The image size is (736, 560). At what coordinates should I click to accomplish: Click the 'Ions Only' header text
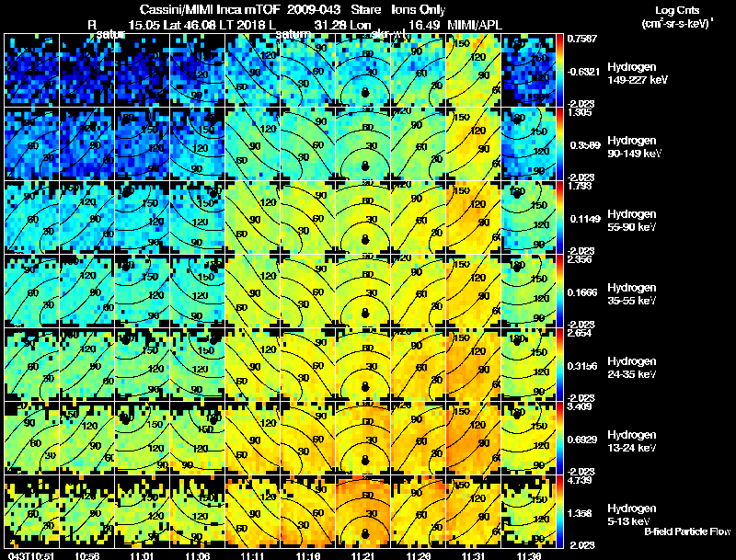click(419, 9)
